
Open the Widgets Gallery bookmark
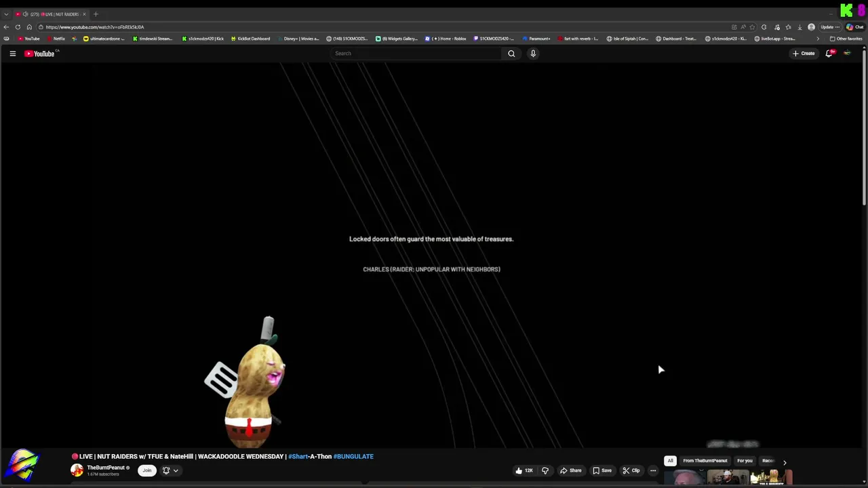point(397,39)
